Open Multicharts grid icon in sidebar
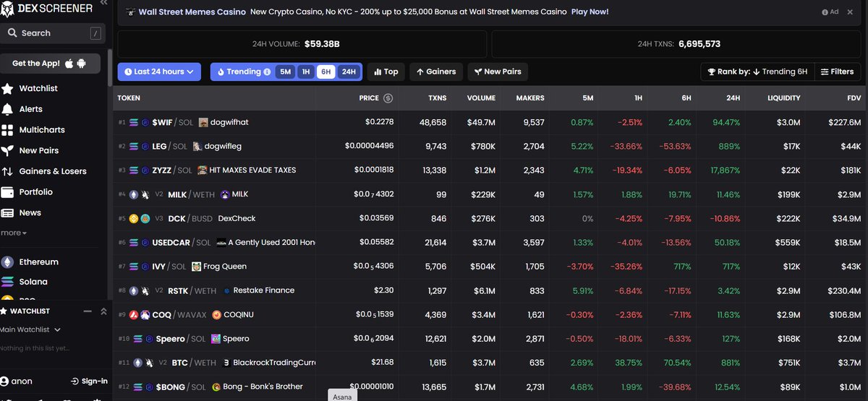 (x=7, y=130)
